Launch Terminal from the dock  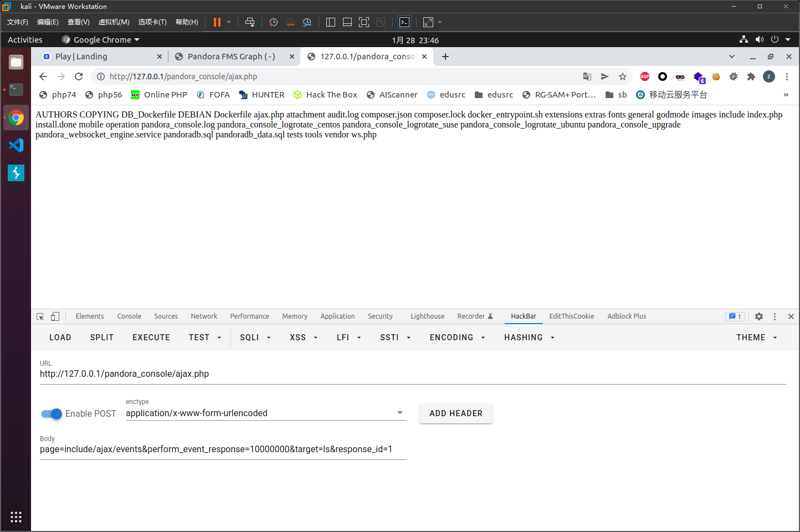coord(16,89)
